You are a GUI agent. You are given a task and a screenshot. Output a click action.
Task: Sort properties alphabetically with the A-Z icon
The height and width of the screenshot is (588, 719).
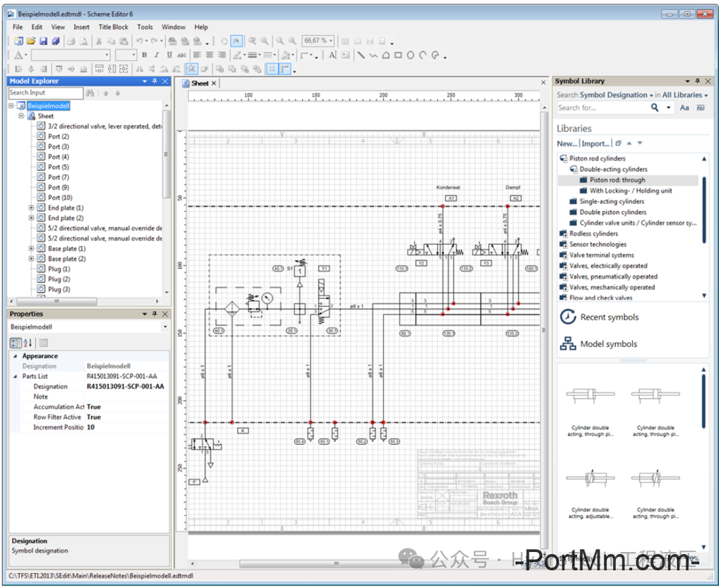pos(28,343)
